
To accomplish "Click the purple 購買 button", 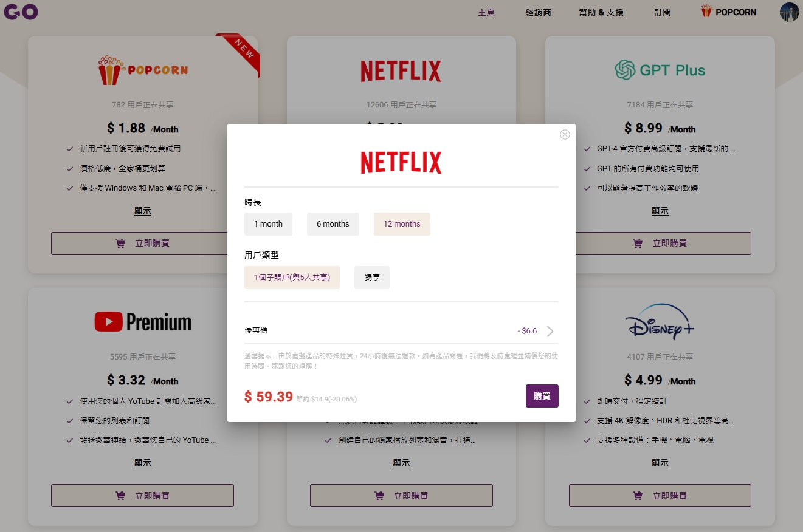I will (542, 396).
